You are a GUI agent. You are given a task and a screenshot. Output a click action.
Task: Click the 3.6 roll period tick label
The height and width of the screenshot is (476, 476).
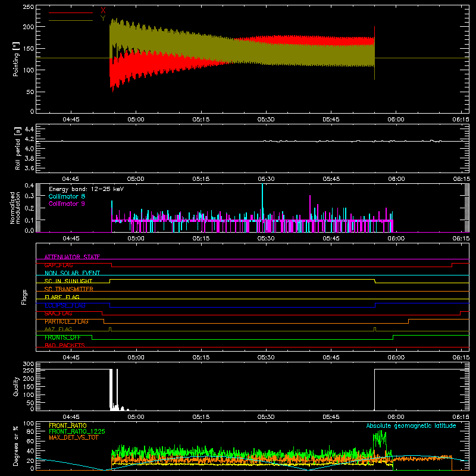(x=29, y=168)
